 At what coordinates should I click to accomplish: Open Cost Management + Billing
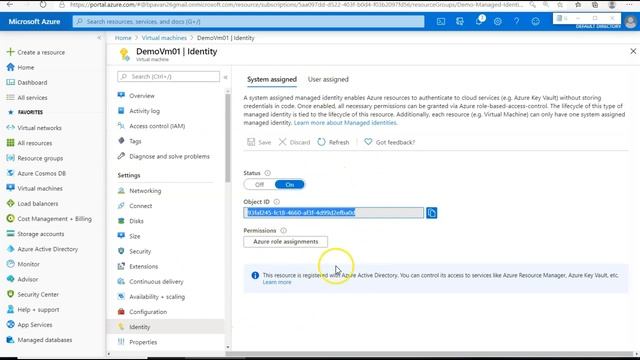point(49,219)
